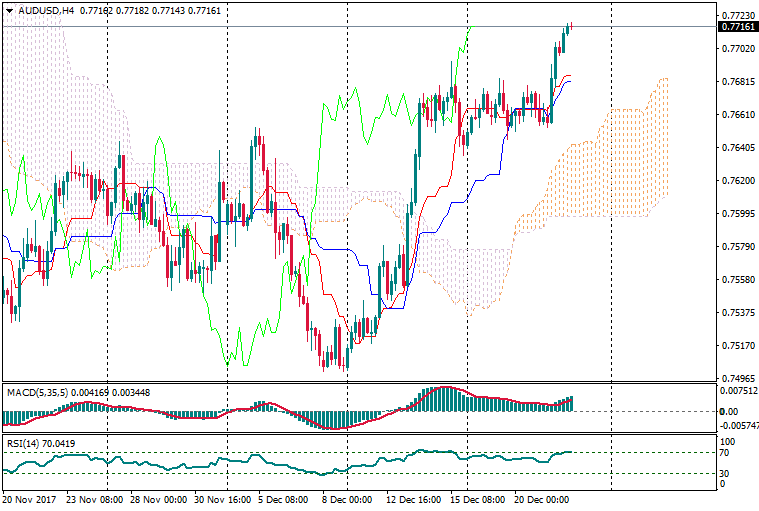Image resolution: width=759 pixels, height=511 pixels.
Task: Click the 100 level on RSI scale
Action: 727,441
